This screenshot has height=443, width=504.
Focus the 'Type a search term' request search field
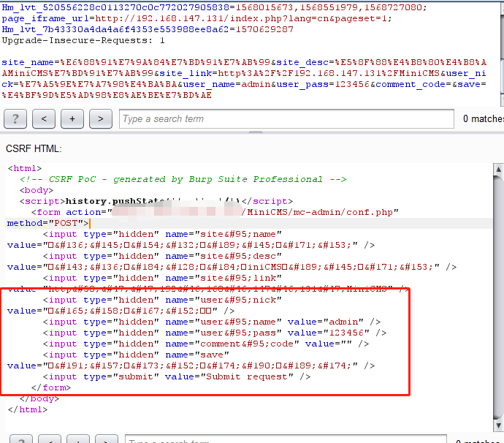[286, 118]
